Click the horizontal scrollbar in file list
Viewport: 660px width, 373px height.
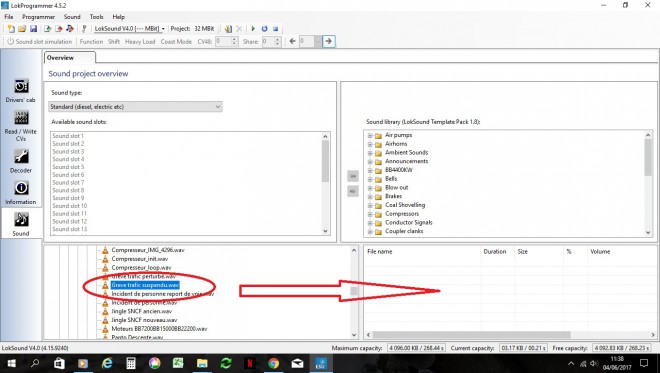tap(471, 335)
